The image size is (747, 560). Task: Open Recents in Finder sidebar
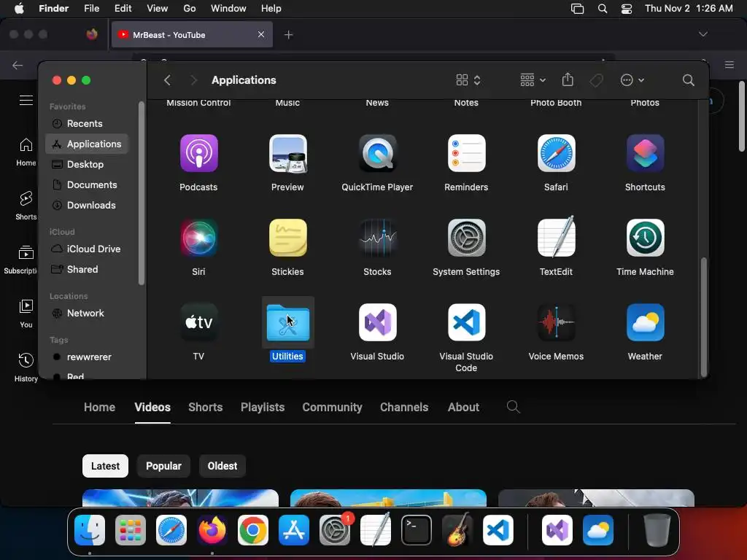(x=87, y=123)
